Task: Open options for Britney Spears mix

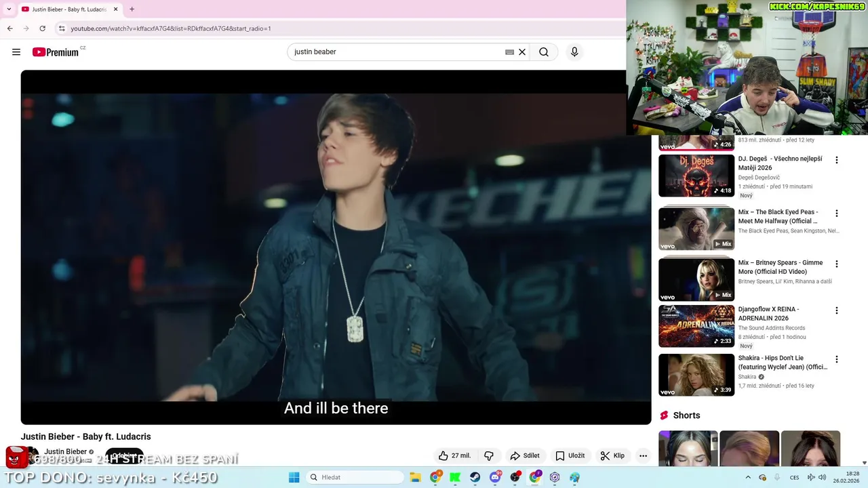Action: pos(836,264)
